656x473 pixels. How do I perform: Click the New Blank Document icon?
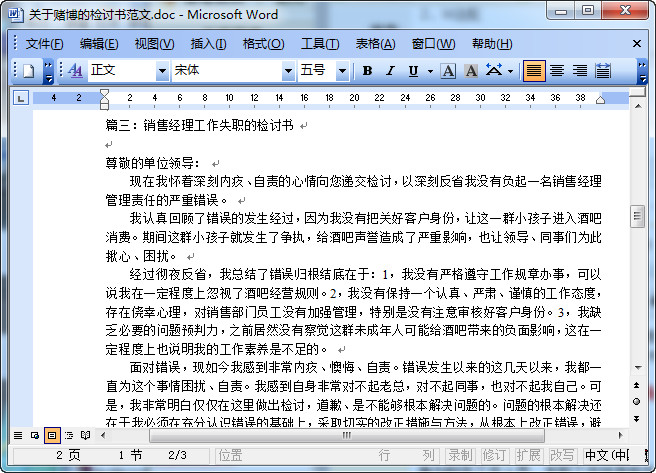pos(29,71)
